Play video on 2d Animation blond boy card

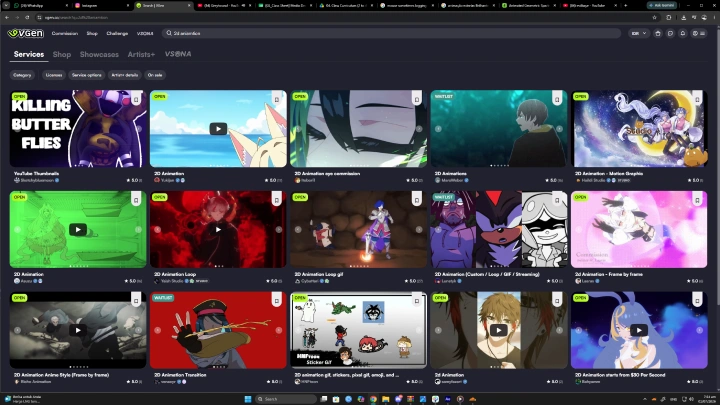pos(499,330)
